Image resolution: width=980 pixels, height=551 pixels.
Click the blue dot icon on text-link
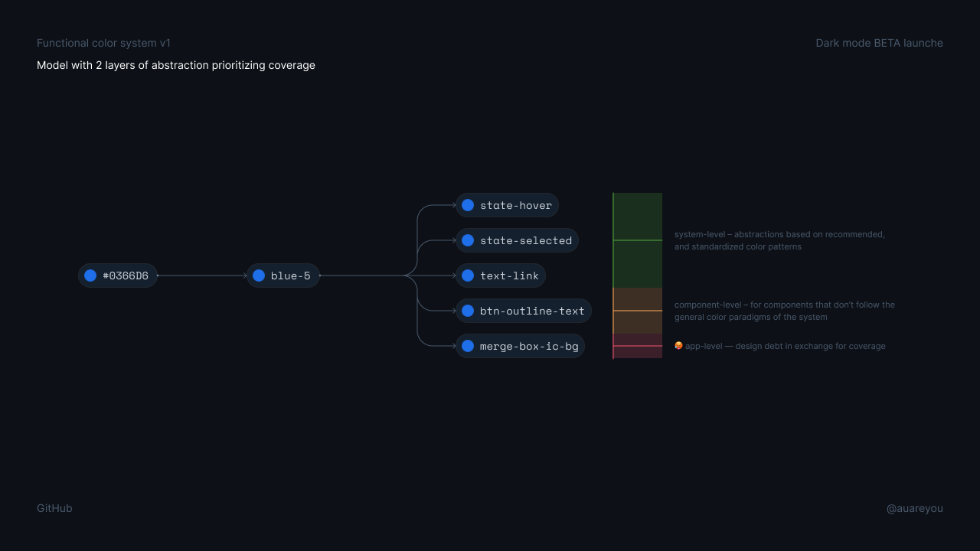click(468, 275)
